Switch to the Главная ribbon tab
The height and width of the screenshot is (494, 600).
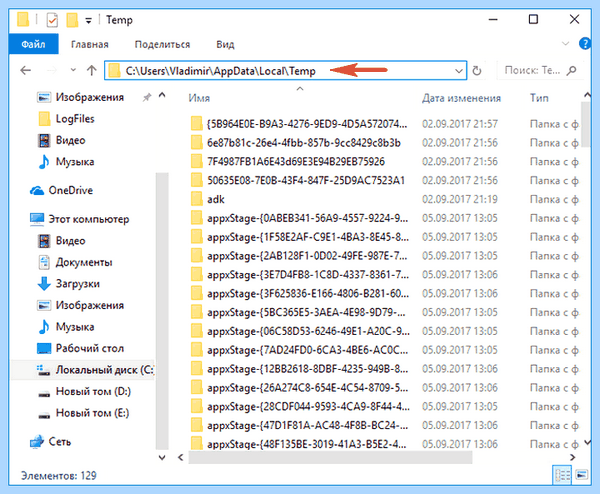point(90,44)
